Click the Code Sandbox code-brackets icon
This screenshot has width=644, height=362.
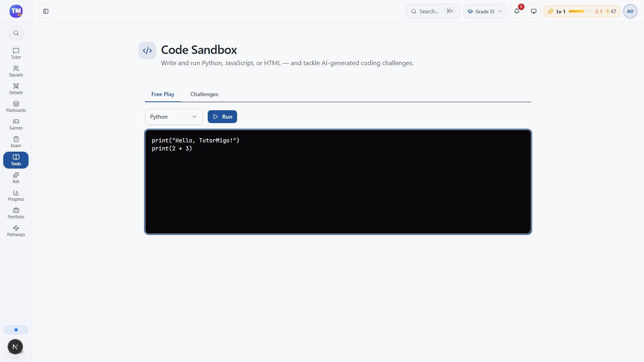click(147, 51)
